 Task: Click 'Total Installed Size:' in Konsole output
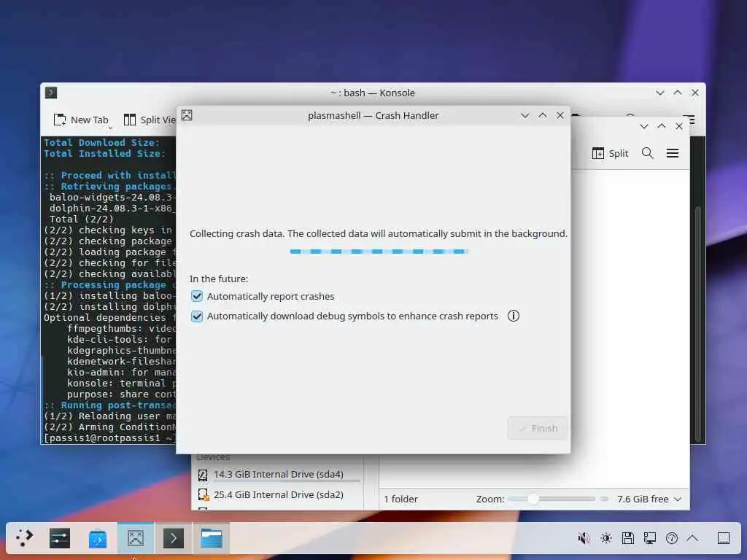pos(105,153)
